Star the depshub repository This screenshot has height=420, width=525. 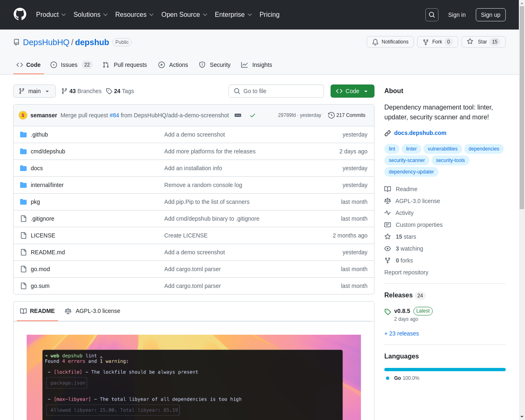483,42
